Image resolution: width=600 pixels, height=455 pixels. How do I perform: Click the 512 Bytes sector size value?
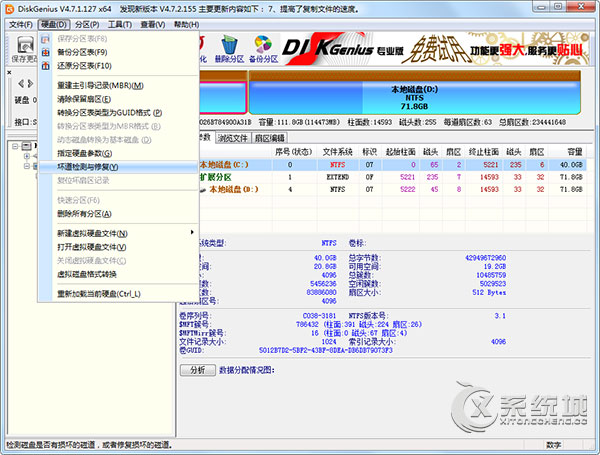(x=489, y=292)
